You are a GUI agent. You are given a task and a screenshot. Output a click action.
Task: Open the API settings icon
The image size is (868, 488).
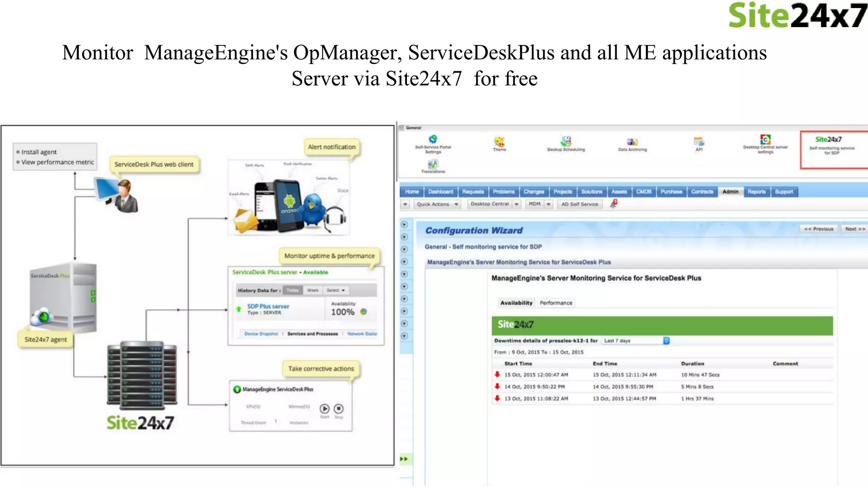click(699, 141)
